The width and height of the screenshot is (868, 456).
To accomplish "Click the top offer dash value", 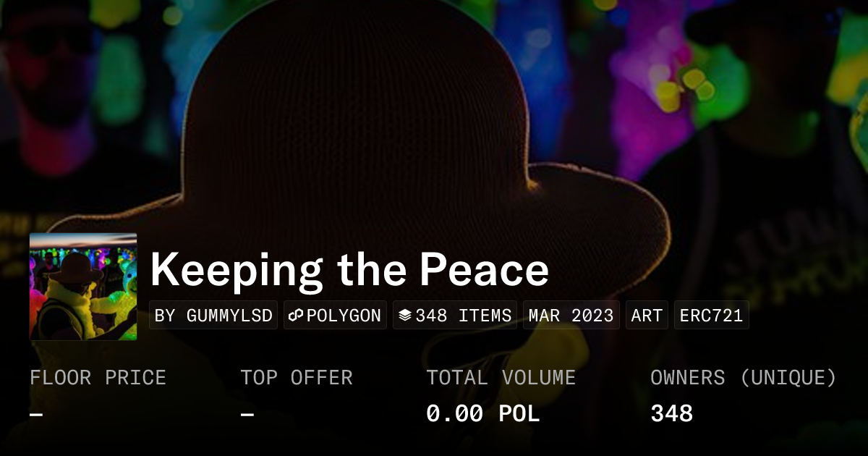I will point(247,414).
